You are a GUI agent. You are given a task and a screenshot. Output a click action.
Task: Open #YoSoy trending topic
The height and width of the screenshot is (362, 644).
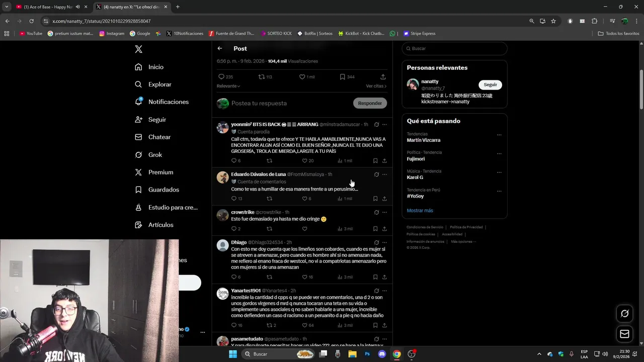click(416, 196)
